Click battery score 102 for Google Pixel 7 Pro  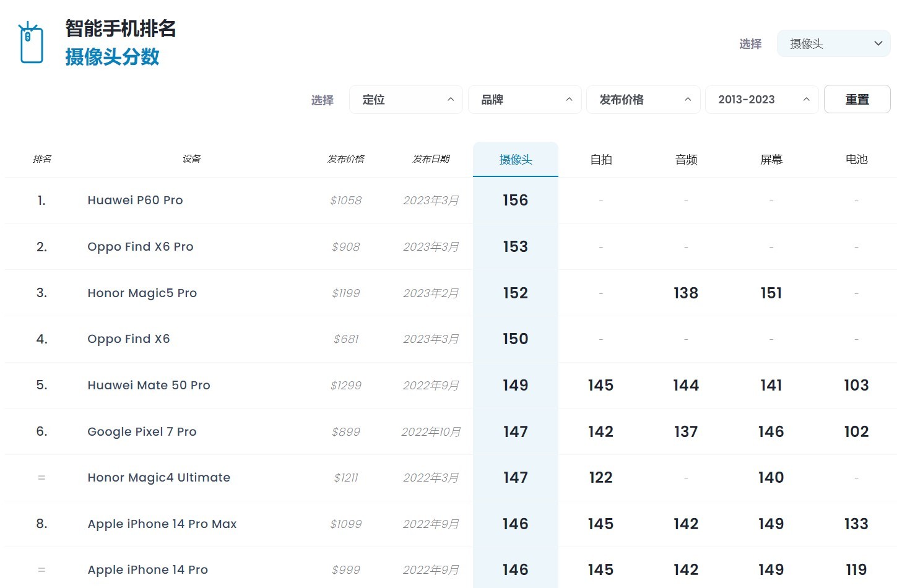pyautogui.click(x=857, y=431)
